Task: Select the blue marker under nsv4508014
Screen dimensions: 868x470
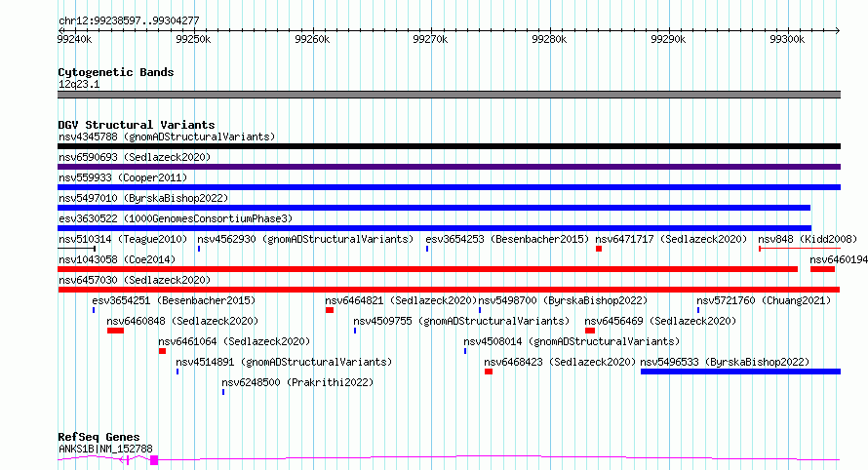Action: tap(465, 352)
